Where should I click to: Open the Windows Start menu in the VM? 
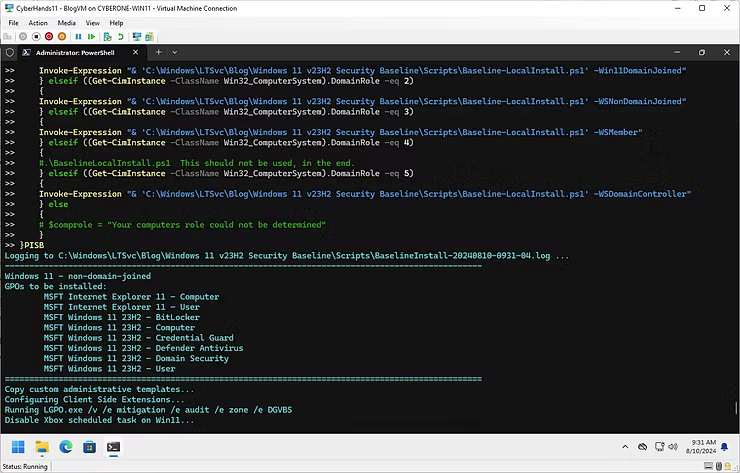point(18,447)
